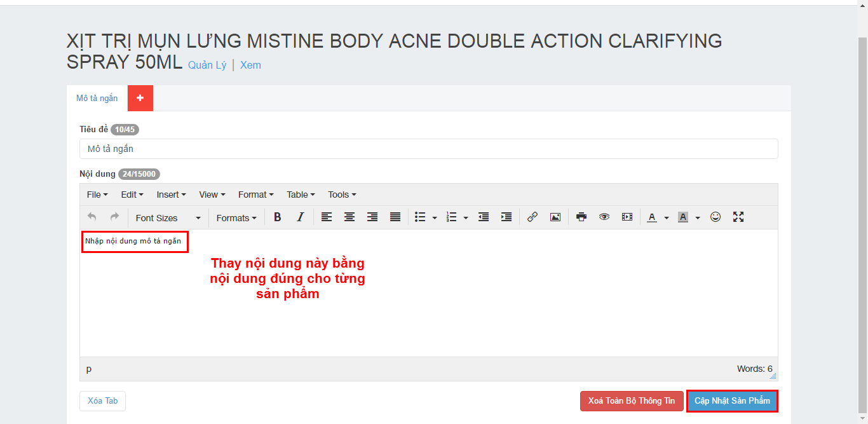Click the Xóa Tab button
This screenshot has height=424, width=868.
[x=103, y=401]
